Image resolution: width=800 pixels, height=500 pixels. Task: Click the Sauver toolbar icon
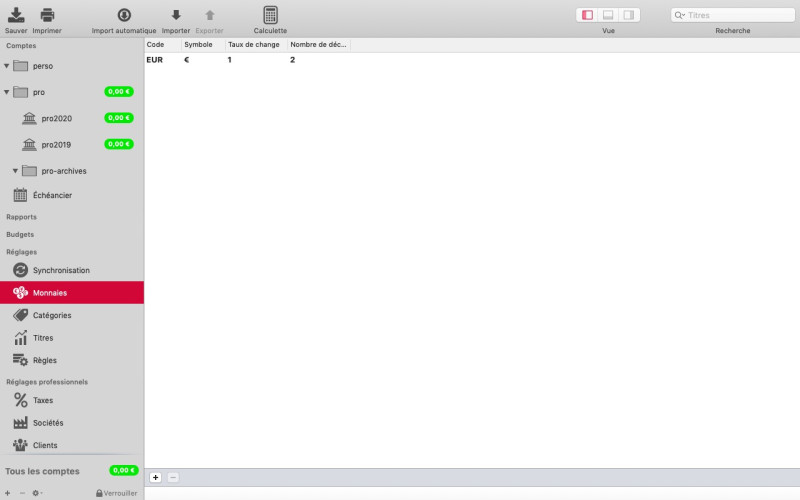(x=16, y=15)
